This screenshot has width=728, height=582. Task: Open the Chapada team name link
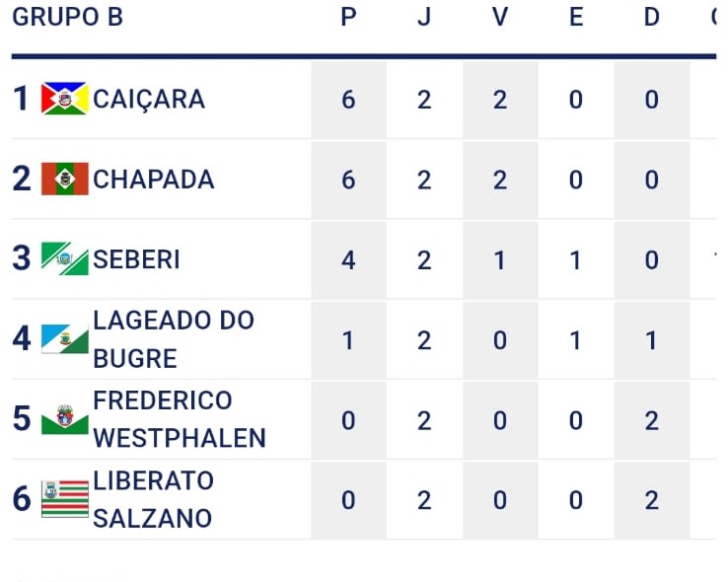click(x=154, y=179)
